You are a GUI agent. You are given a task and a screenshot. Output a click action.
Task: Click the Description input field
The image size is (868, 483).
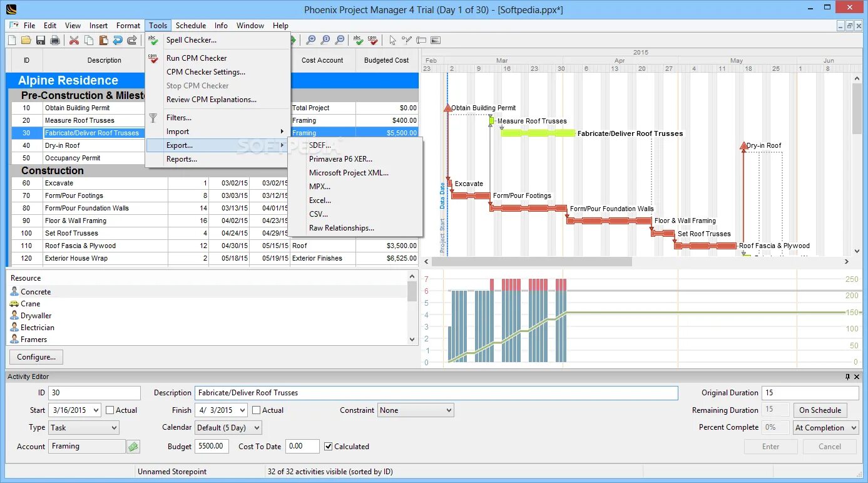click(x=436, y=393)
